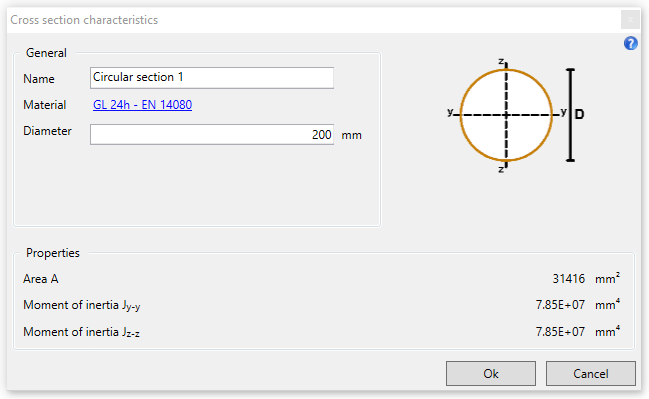Select the 'Diameter' label

pos(47,131)
